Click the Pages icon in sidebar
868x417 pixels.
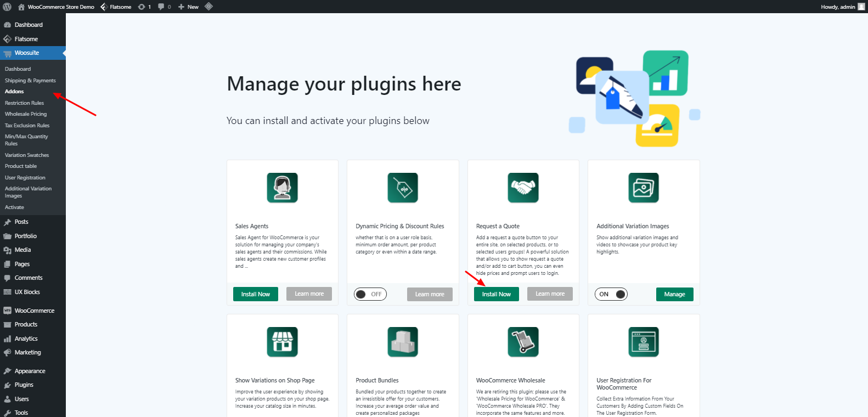pos(7,264)
